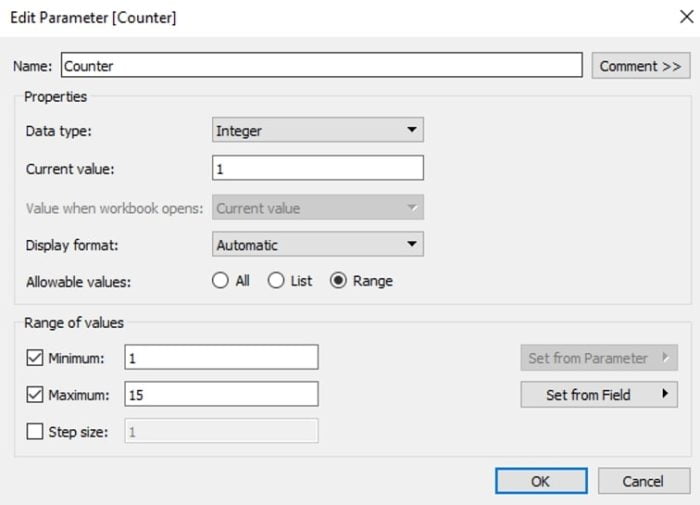Click the Cancel button

pyautogui.click(x=644, y=481)
